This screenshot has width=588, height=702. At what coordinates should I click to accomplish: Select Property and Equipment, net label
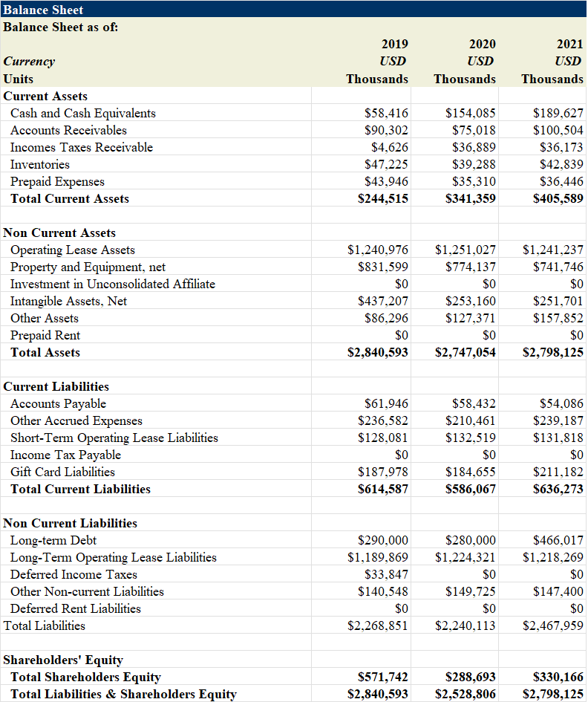[x=88, y=267]
